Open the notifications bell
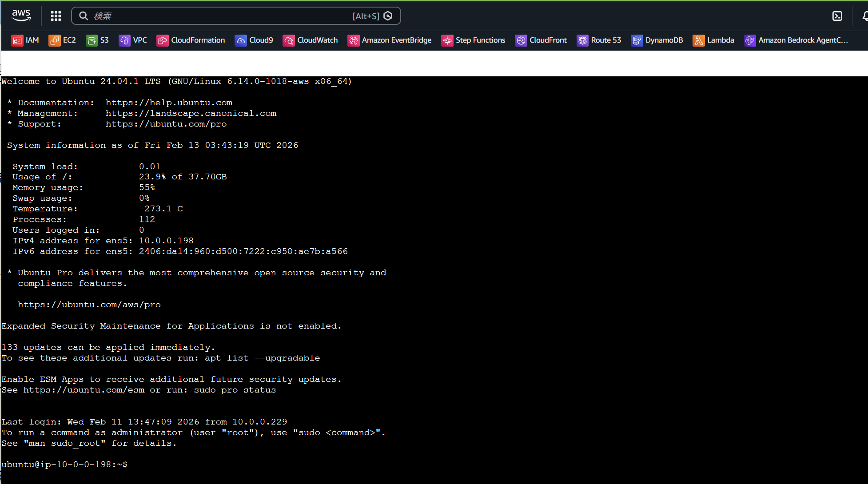Screen dimensions: 868x484 pos(864,16)
